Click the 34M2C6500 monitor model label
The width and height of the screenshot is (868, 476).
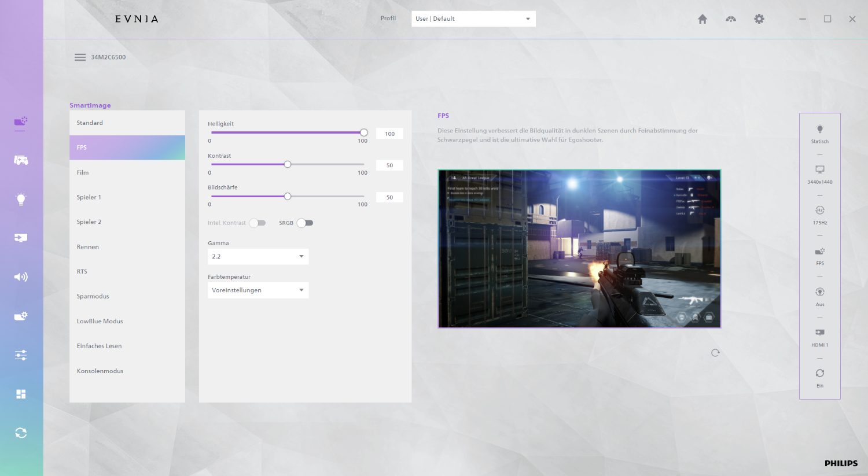(108, 57)
